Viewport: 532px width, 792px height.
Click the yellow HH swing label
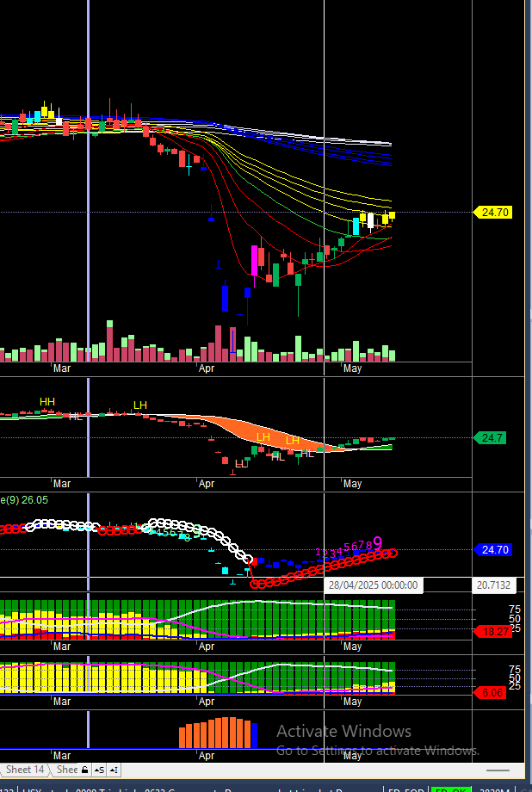click(47, 402)
